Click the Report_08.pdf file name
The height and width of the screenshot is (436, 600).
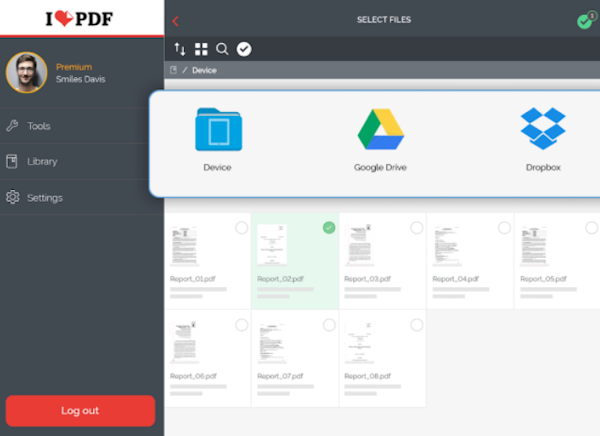(x=368, y=376)
